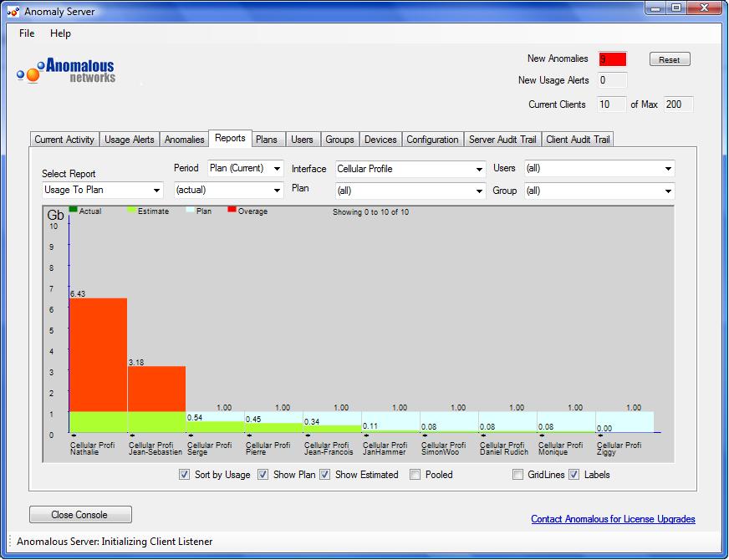Uncheck the Sort by Usage checkbox
The image size is (729, 560).
pyautogui.click(x=184, y=475)
